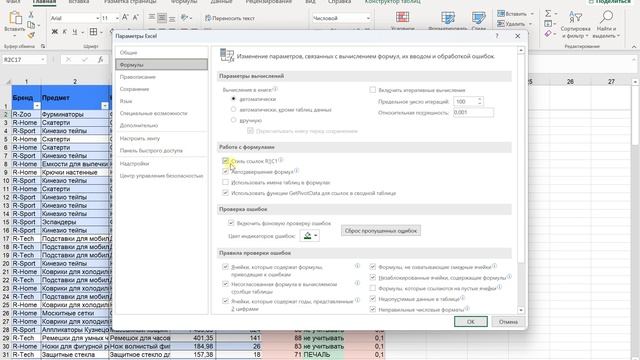Open error indicator color picker
This screenshot has width=640, height=360.
310,236
